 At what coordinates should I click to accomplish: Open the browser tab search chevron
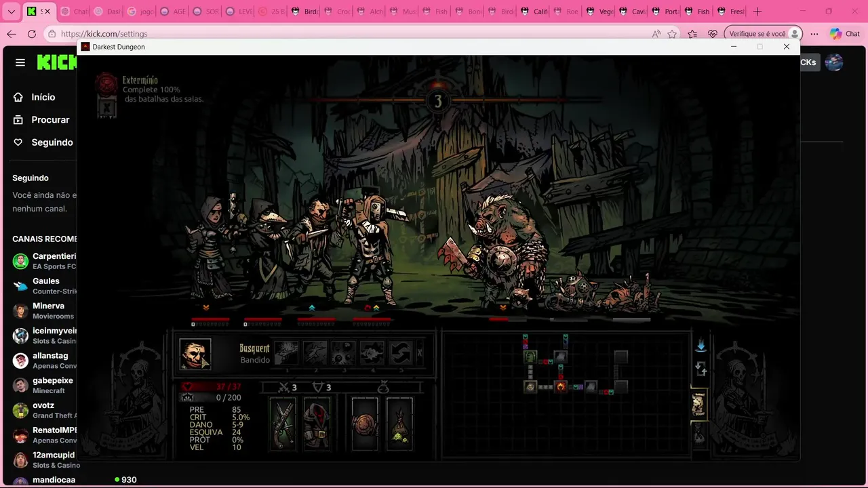(11, 12)
